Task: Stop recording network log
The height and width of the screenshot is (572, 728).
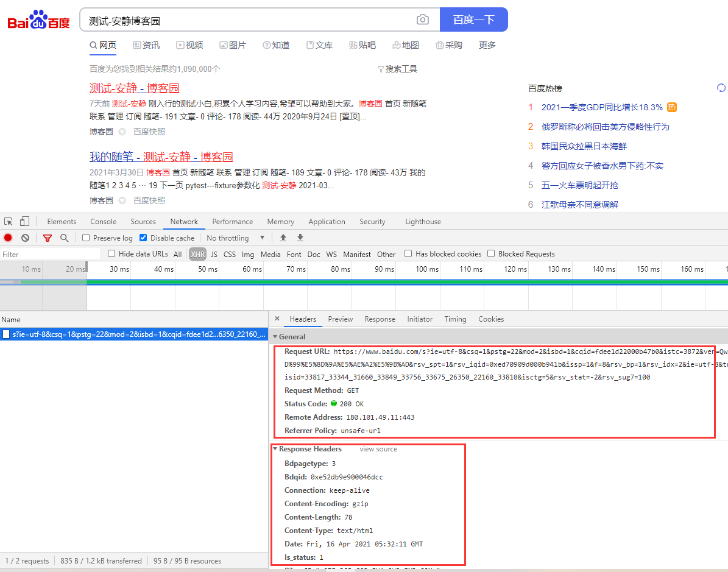Action: tap(8, 238)
